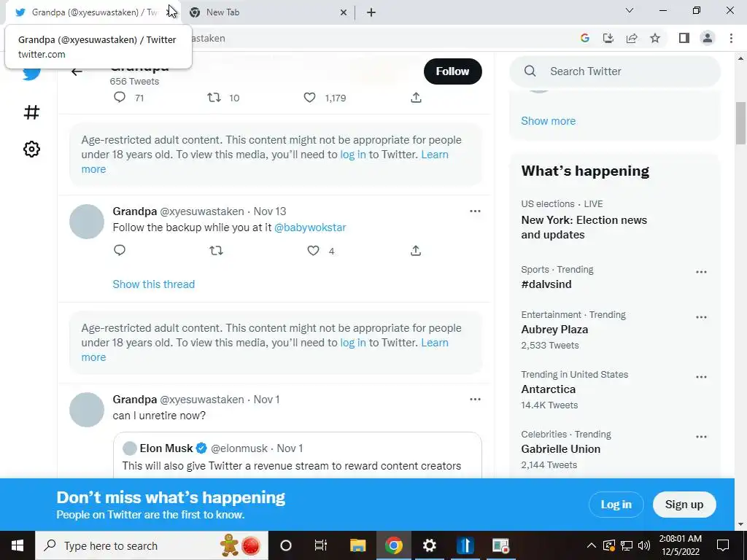Open options for #dalvsind trend
Image resolution: width=747 pixels, height=560 pixels.
(701, 272)
